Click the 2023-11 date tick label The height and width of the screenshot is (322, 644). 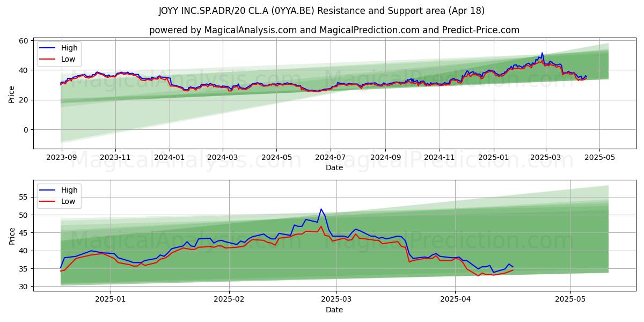(115, 158)
